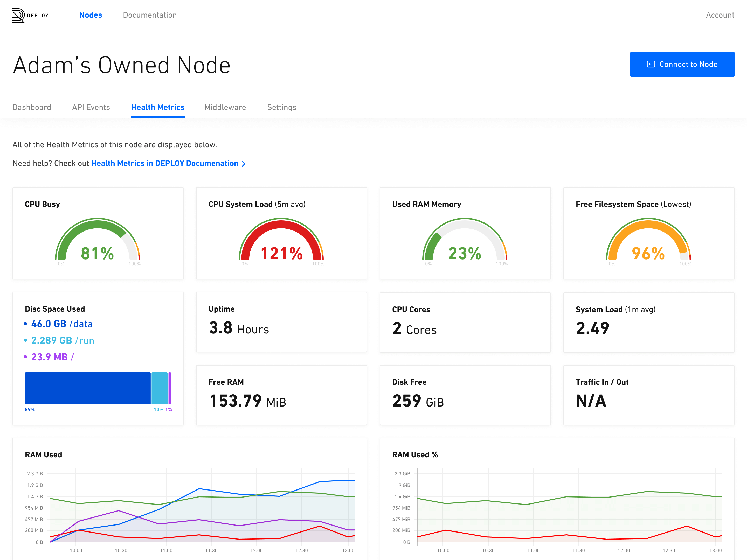This screenshot has height=560, width=747.
Task: Click terminal icon in Connect to Node button
Action: click(x=651, y=64)
